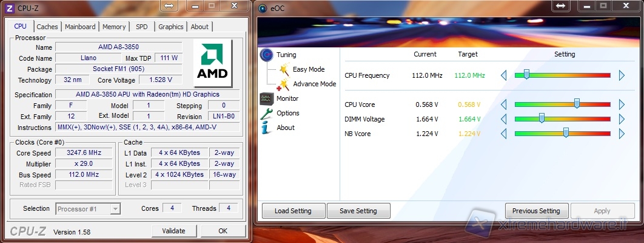The width and height of the screenshot is (644, 243).
Task: Decrease CPU Vcore with left arrow
Action: [503, 104]
